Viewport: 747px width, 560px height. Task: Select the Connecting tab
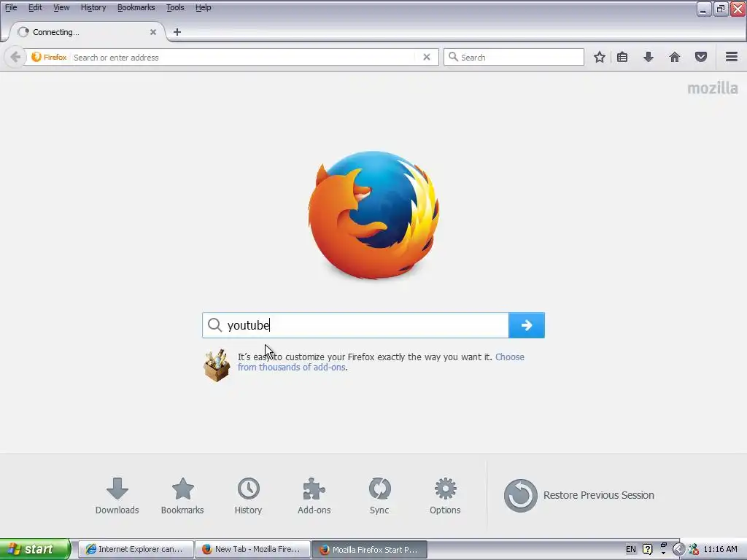pos(86,32)
